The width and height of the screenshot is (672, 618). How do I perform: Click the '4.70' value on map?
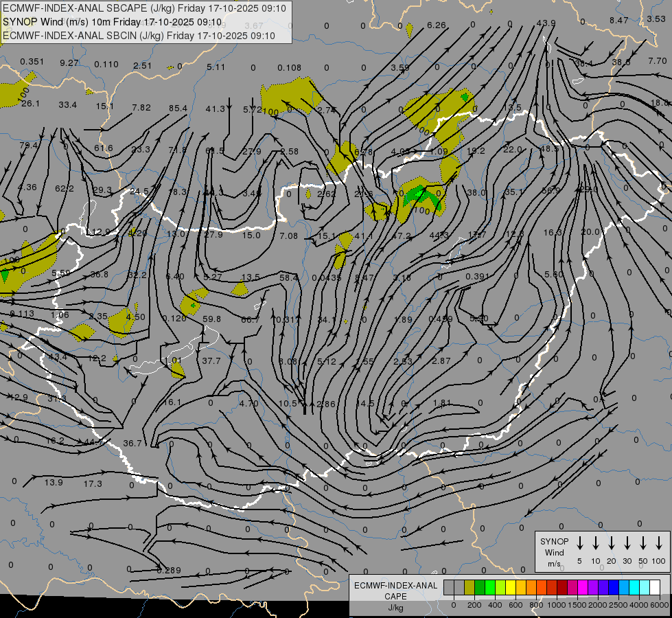[x=248, y=403]
